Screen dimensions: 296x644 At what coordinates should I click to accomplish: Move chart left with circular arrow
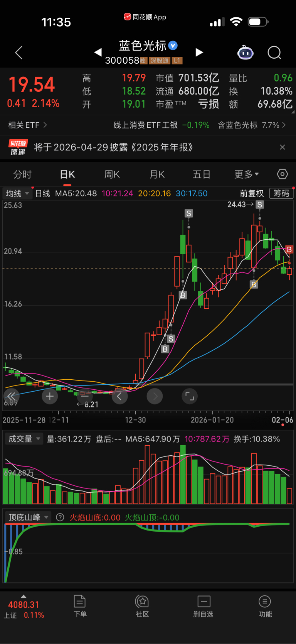(x=119, y=396)
